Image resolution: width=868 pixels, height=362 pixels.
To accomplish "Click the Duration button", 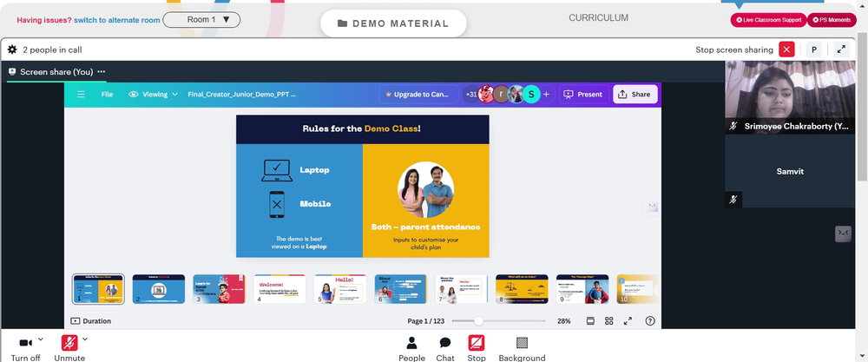I will [x=91, y=321].
